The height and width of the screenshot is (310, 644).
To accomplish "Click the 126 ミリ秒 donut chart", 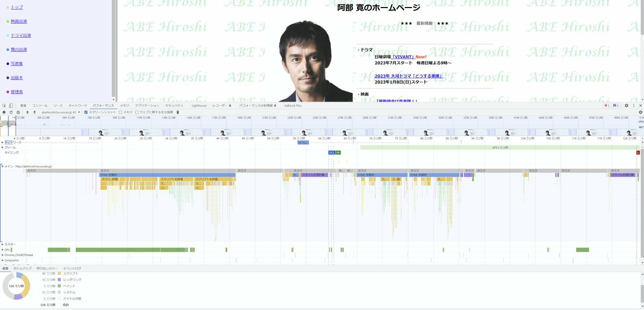I will [17, 286].
